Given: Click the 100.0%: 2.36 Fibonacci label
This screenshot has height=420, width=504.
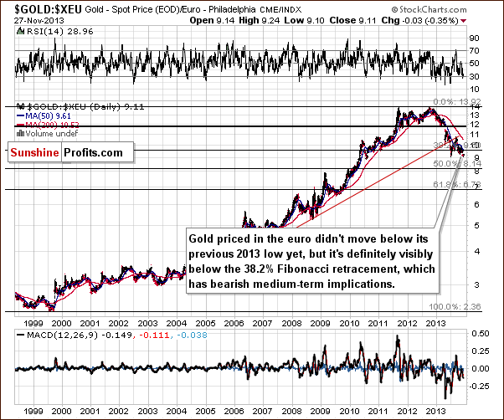Looking at the screenshot, I should [455, 307].
